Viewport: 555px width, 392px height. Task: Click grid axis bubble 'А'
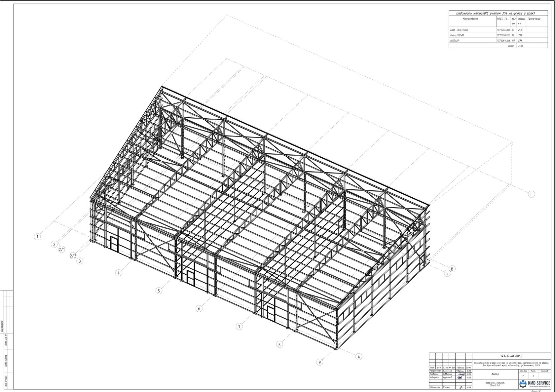pyautogui.click(x=359, y=357)
